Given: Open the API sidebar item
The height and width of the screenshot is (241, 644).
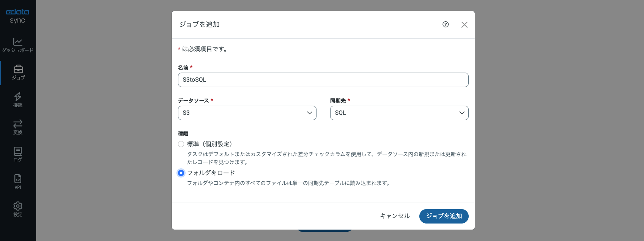Looking at the screenshot, I should [18, 182].
